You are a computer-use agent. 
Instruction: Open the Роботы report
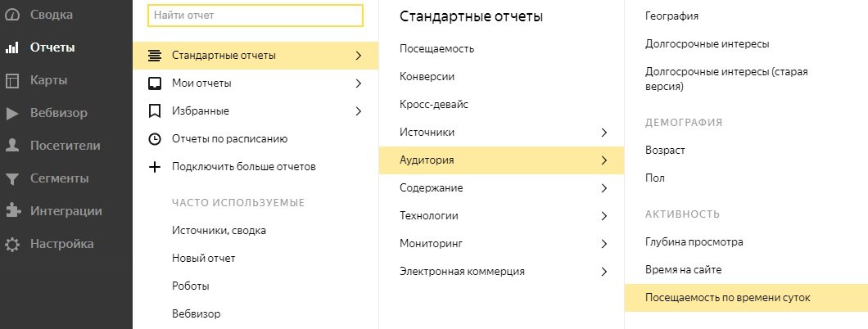[191, 286]
